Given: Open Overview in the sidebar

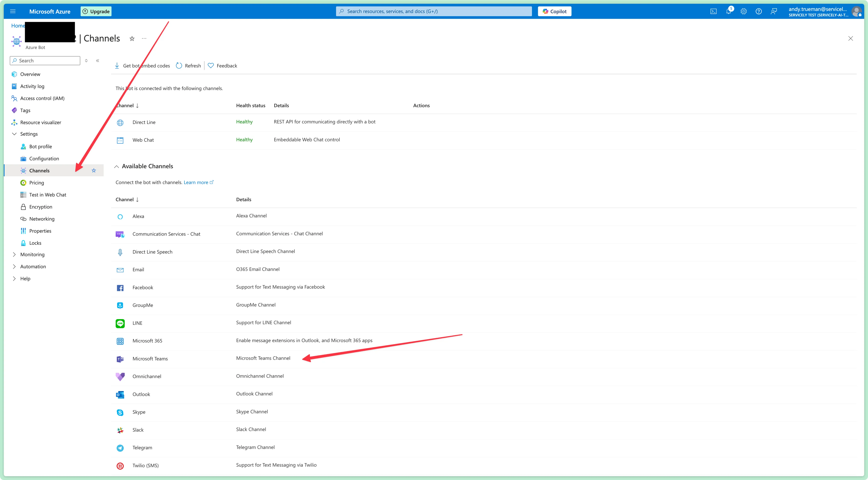Looking at the screenshot, I should pos(30,74).
